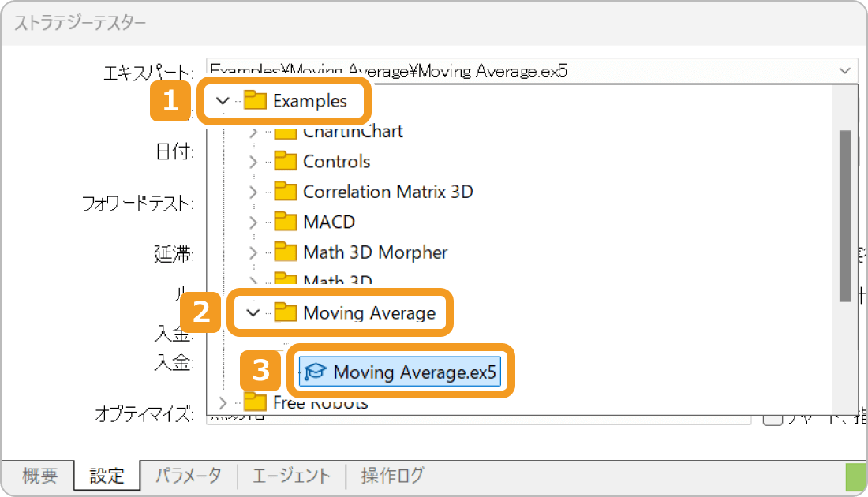Click the Math 3D Morpher folder icon

pos(286,252)
